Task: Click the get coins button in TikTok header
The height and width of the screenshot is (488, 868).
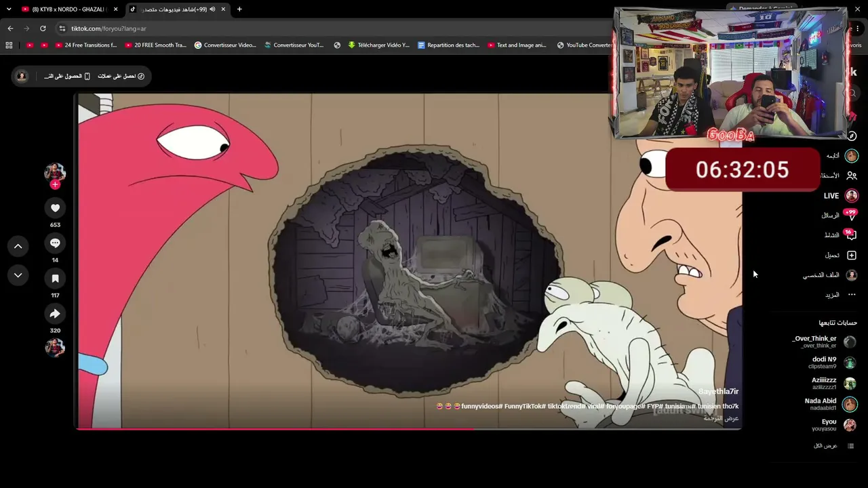Action: pos(121,76)
